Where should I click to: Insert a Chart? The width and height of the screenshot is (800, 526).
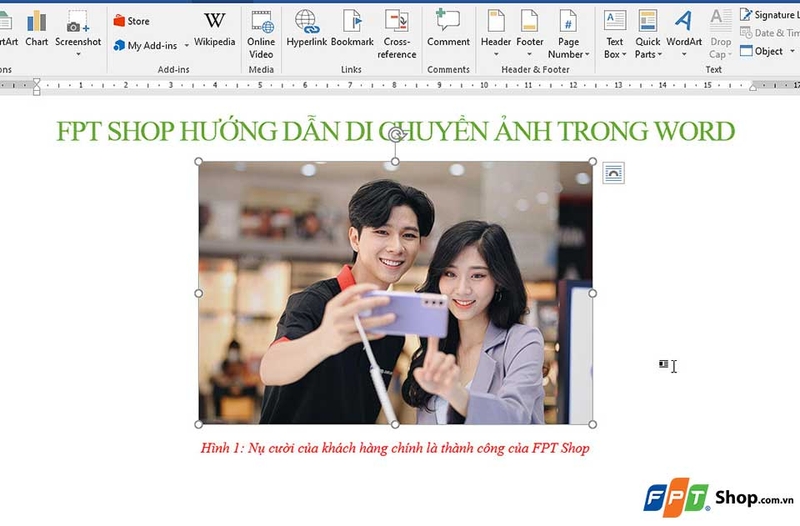(37, 30)
